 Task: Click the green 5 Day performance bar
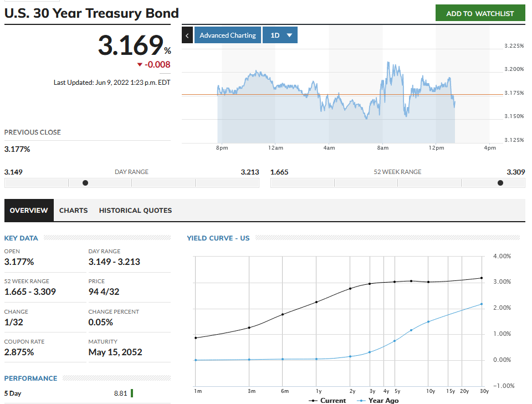[x=132, y=393]
